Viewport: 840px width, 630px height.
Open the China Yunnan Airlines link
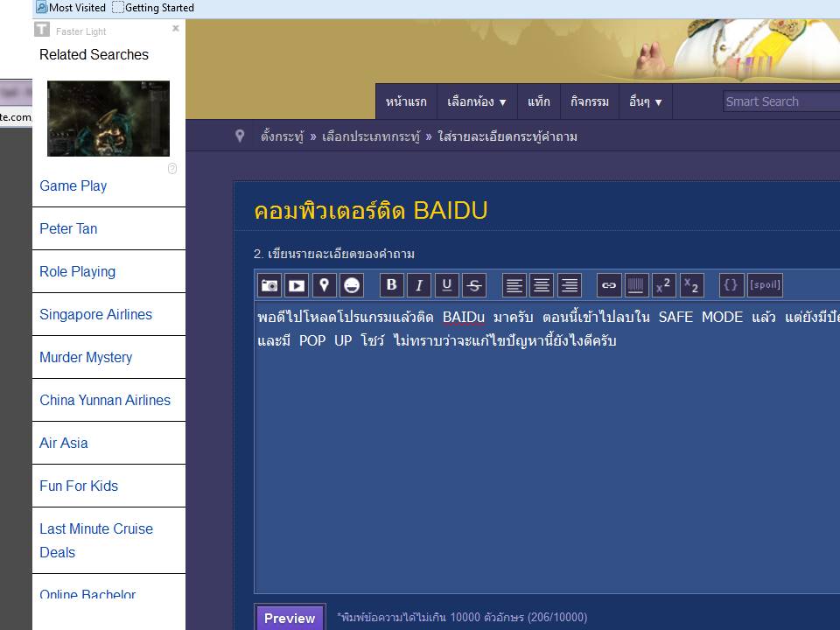[105, 400]
